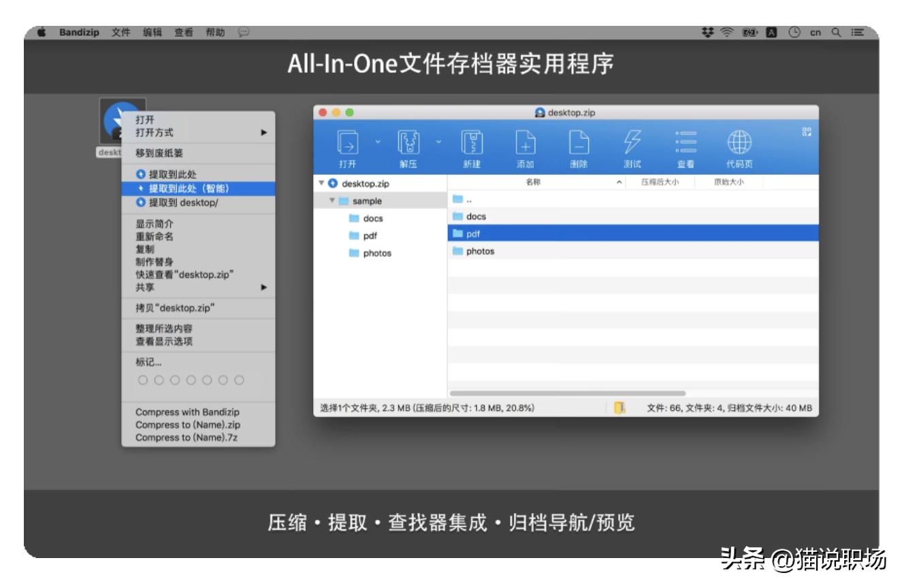
Task: Click the leftmost tag circle under 标记...
Action: [142, 379]
